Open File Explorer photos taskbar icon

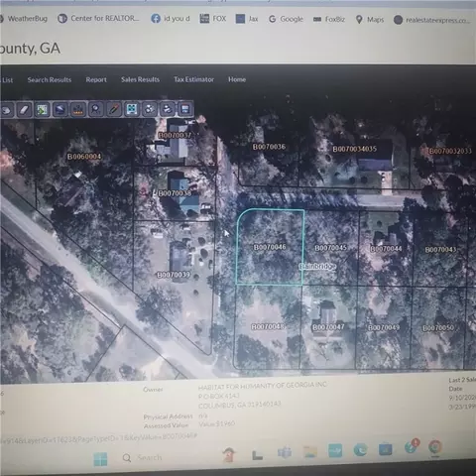[x=310, y=451]
